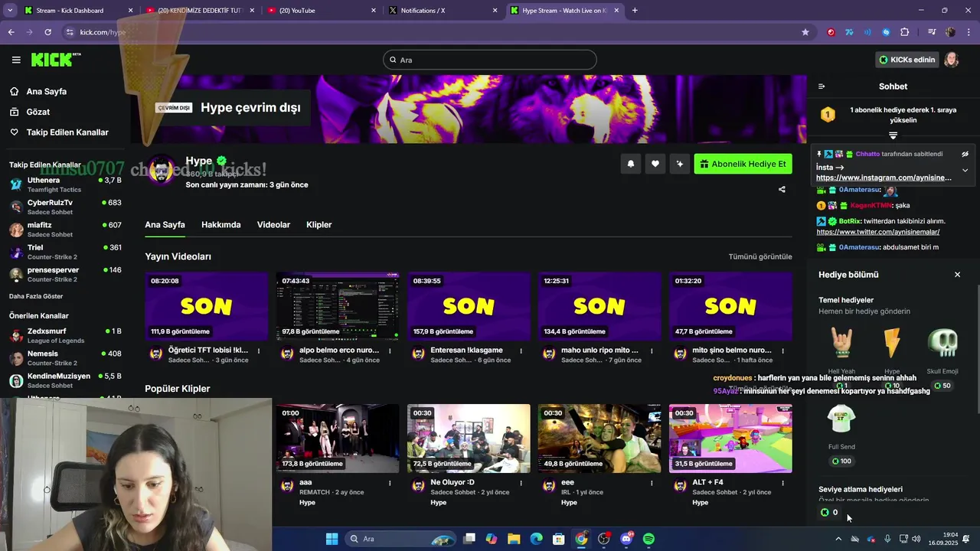The height and width of the screenshot is (551, 980).
Task: Click the notification bell button on Hype channel
Action: click(x=631, y=164)
